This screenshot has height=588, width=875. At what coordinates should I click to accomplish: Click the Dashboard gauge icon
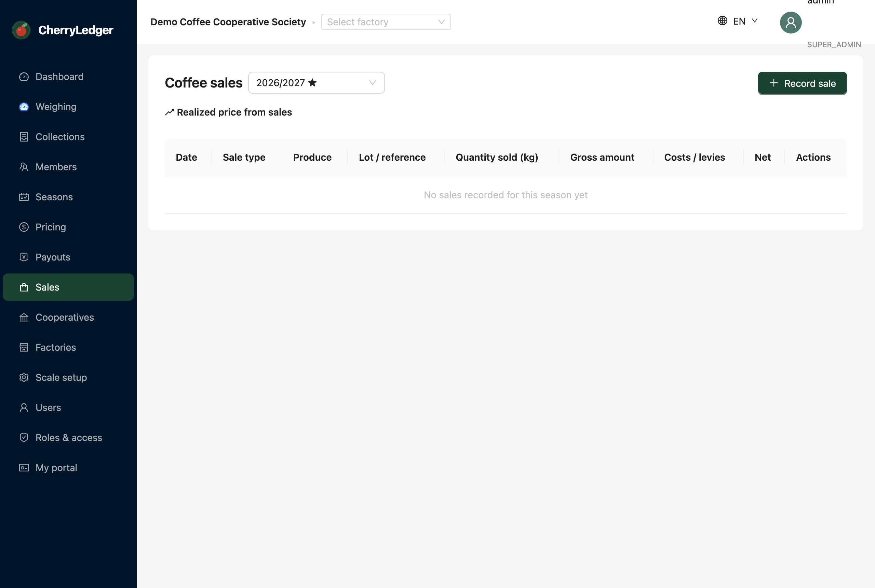tap(24, 77)
